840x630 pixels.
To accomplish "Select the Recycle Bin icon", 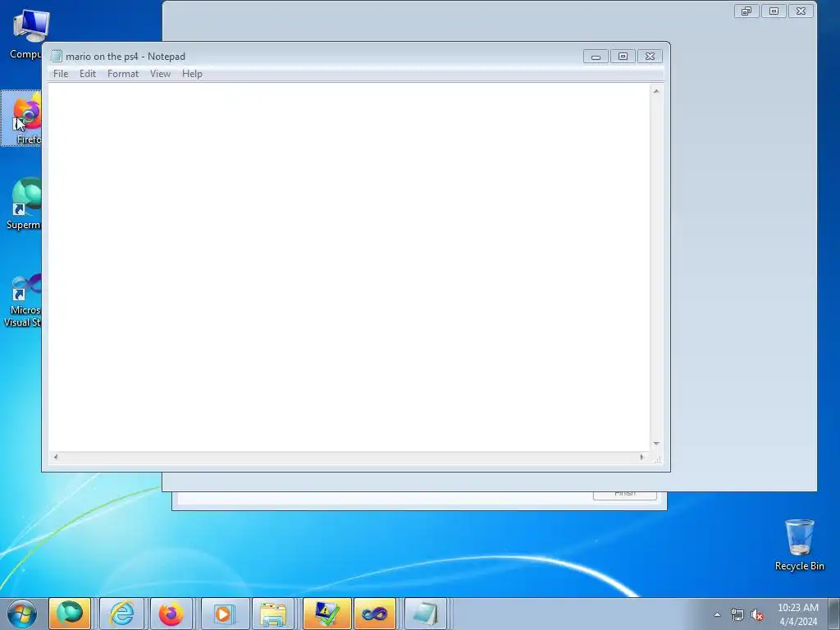I will (799, 545).
